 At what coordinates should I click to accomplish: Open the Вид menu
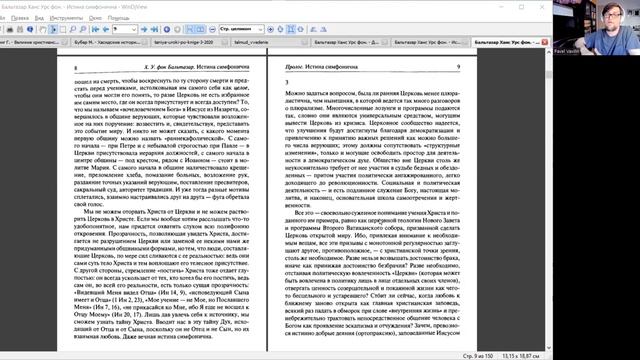(39, 18)
